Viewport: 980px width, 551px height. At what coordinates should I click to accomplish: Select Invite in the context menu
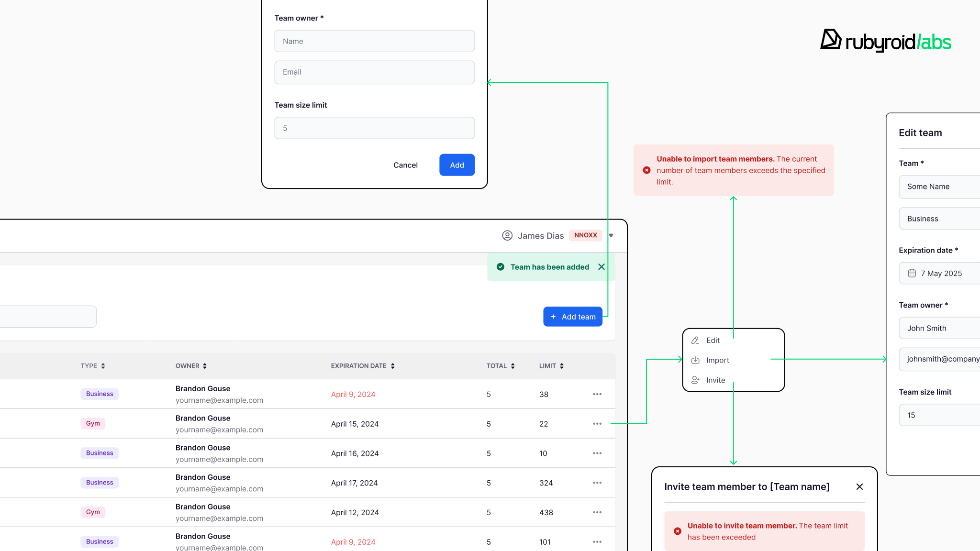point(715,380)
